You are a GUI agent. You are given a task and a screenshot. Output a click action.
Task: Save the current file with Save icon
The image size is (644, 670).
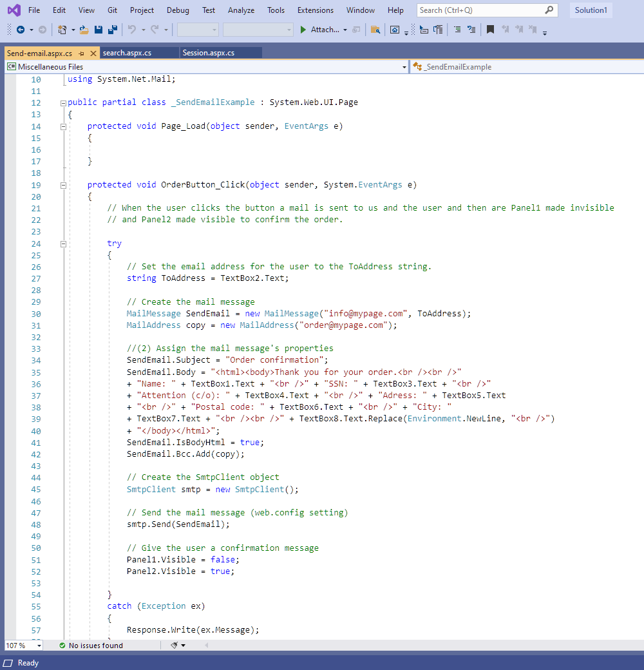pos(99,30)
